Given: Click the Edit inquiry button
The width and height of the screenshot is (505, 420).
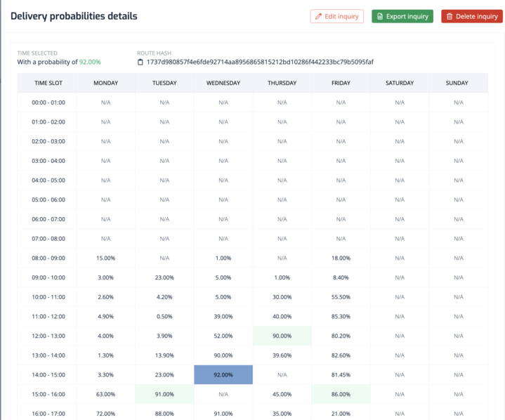Looking at the screenshot, I should pos(337,16).
